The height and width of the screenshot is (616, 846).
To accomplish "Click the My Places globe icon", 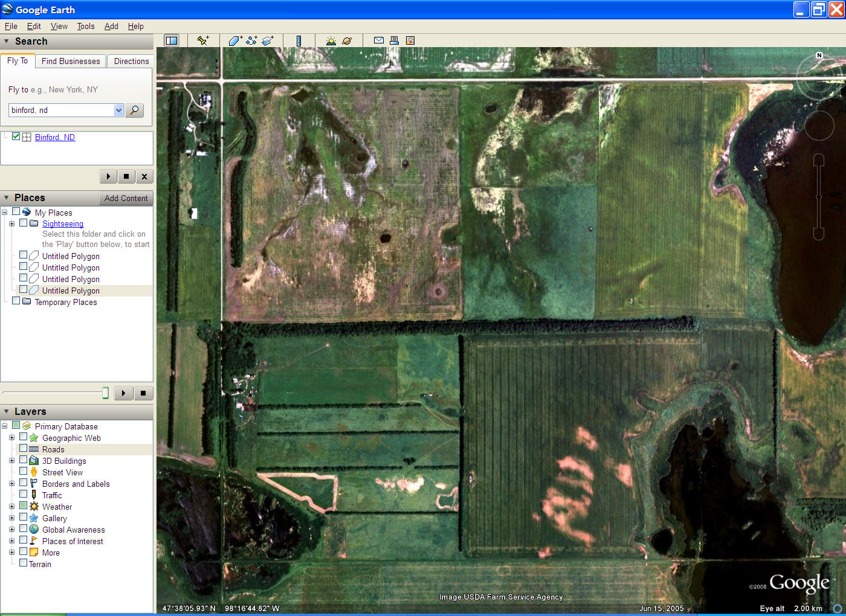I will pos(27,212).
